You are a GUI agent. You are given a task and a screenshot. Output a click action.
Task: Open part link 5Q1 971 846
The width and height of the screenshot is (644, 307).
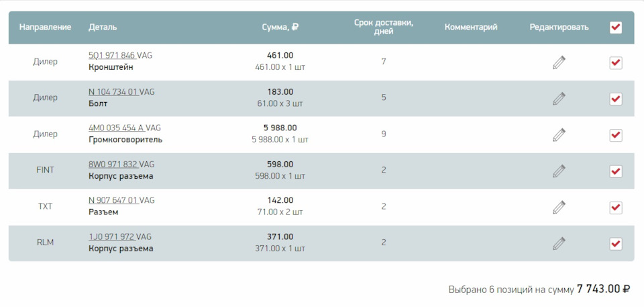pos(112,56)
